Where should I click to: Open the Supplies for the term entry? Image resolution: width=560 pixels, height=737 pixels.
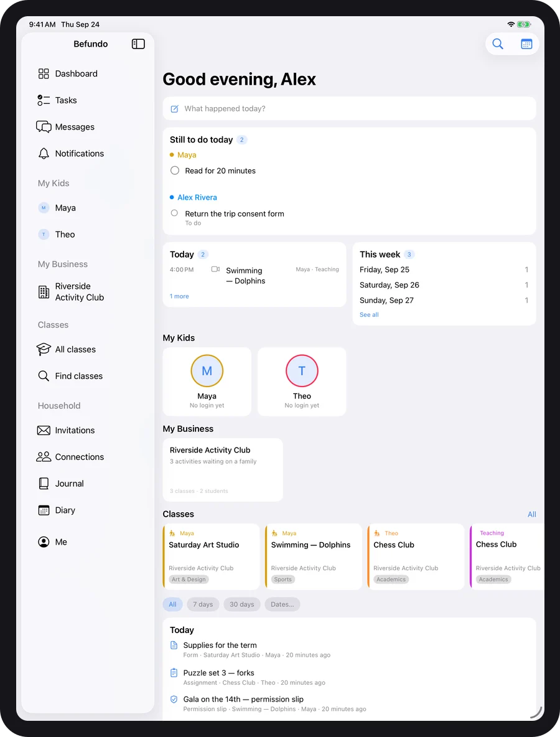coord(349,650)
